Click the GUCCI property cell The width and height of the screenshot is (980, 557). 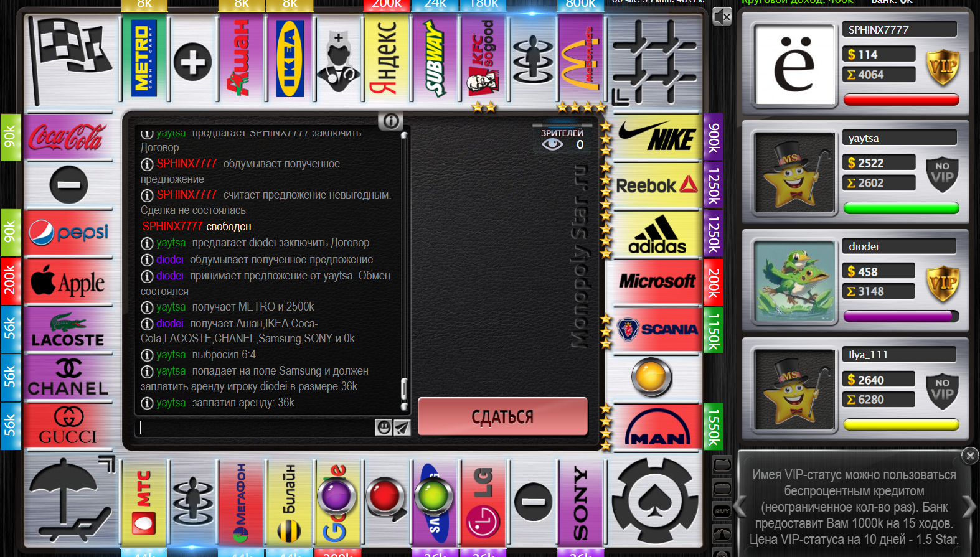[68, 427]
